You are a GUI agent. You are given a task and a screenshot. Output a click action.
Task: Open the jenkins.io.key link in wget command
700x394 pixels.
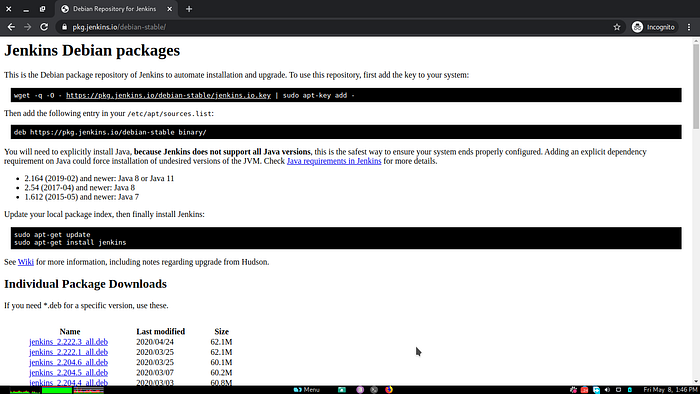168,95
